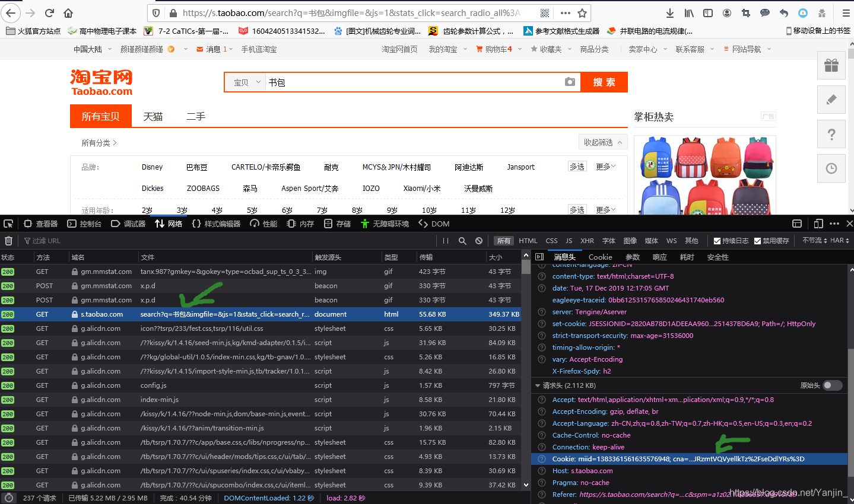
Task: Toggle responsive design mode icon
Action: 818,224
